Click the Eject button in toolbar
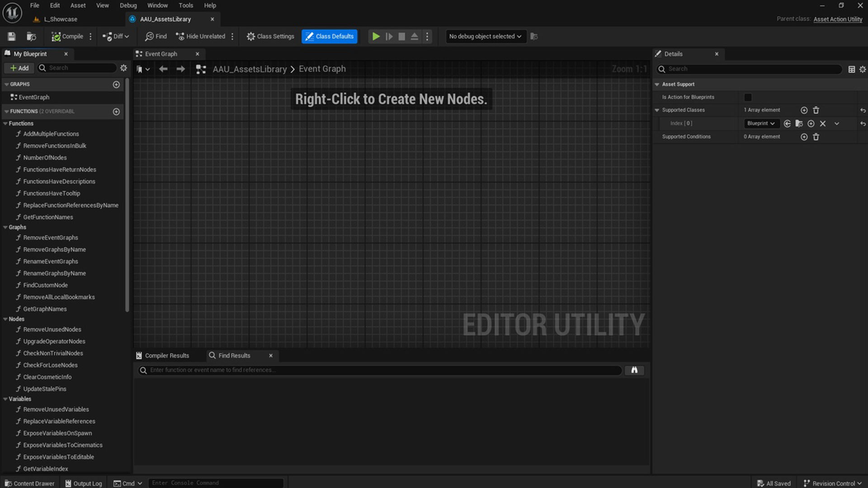Viewport: 868px width, 488px height. point(414,36)
